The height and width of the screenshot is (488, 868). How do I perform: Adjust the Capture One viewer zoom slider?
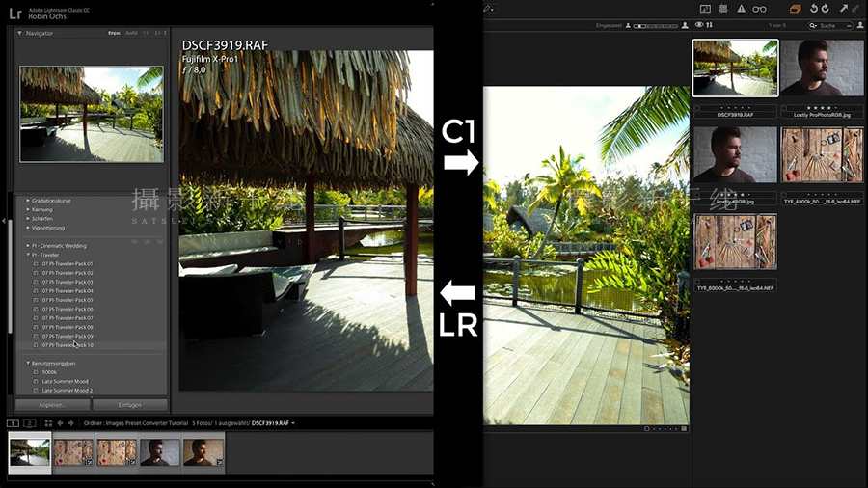coord(656,26)
